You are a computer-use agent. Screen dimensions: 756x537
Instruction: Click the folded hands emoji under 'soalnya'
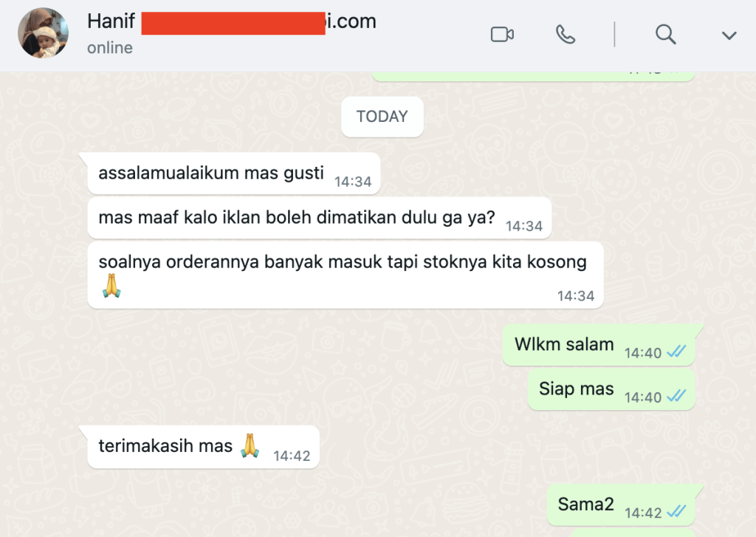point(111,286)
